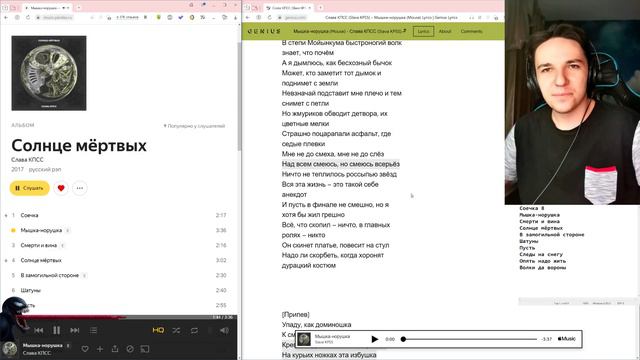This screenshot has height=360, width=640.
Task: Seek on the red player progress bar
Action: [x=118, y=317]
